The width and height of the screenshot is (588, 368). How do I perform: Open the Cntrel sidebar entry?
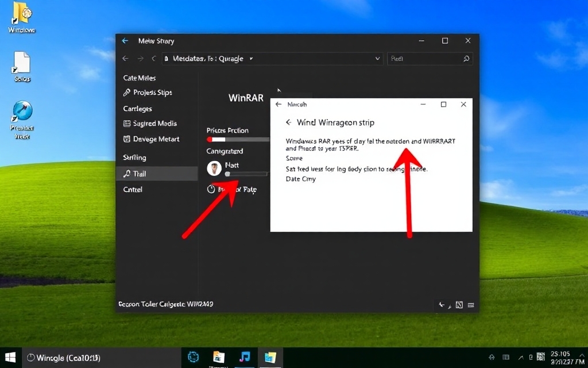[133, 190]
